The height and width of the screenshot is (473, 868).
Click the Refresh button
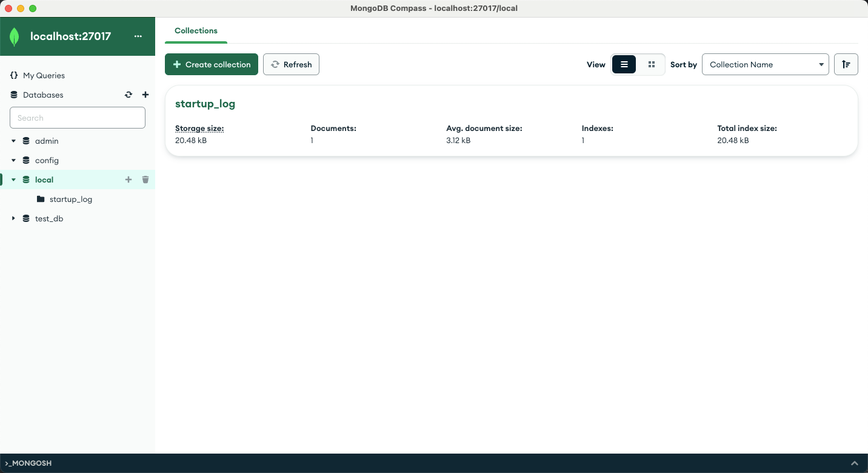pyautogui.click(x=291, y=65)
